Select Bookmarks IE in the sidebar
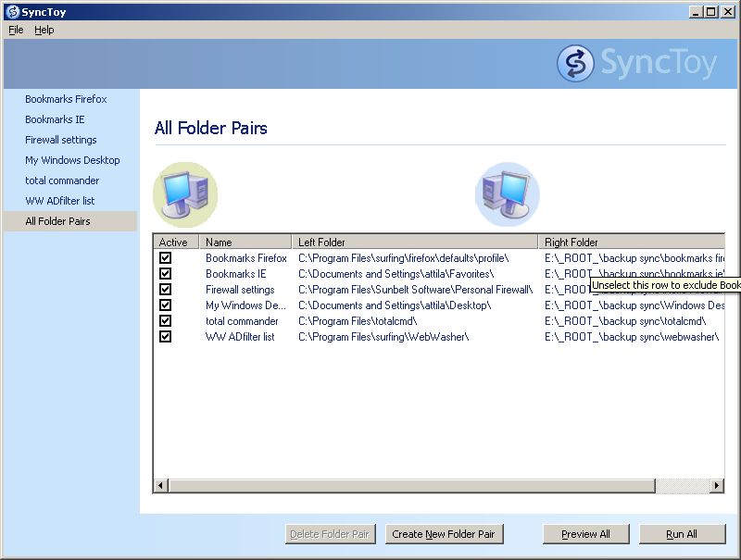 [x=55, y=119]
